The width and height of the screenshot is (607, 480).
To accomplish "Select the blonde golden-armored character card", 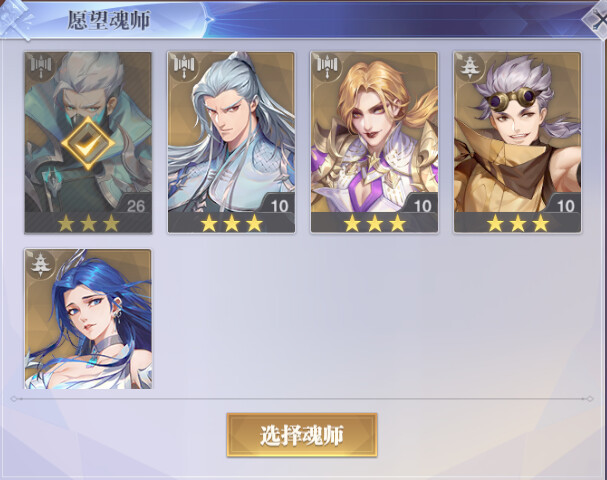I will pos(374,143).
